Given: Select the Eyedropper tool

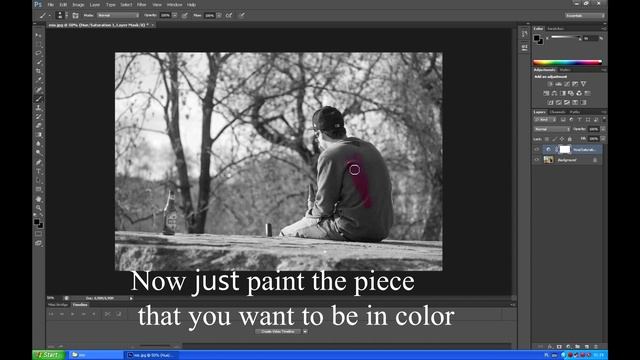Looking at the screenshot, I should click(38, 80).
